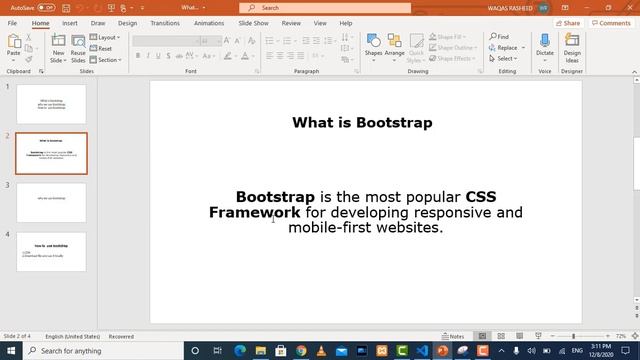Viewport: 640px width, 360px height.
Task: Select slide 4 thumbnail
Action: (x=51, y=252)
